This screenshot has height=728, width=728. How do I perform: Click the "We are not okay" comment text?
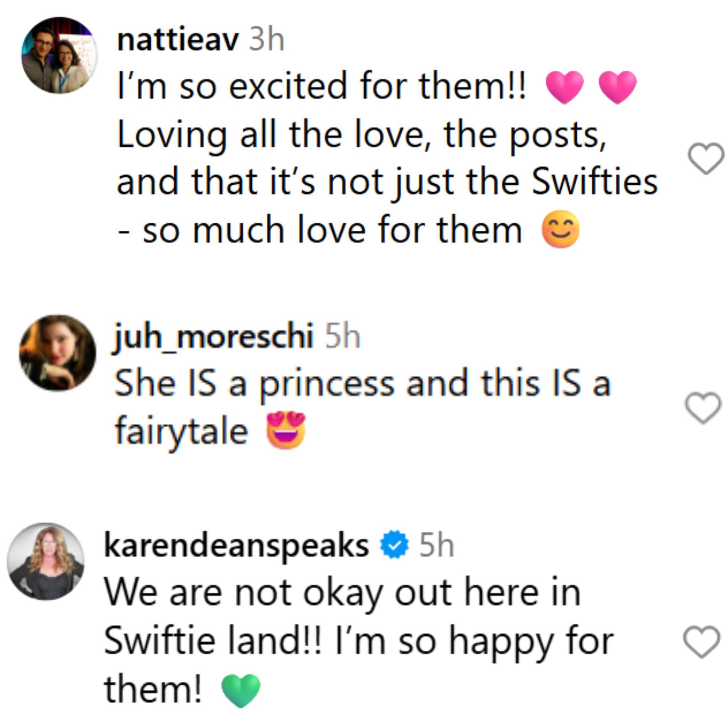pos(342,593)
